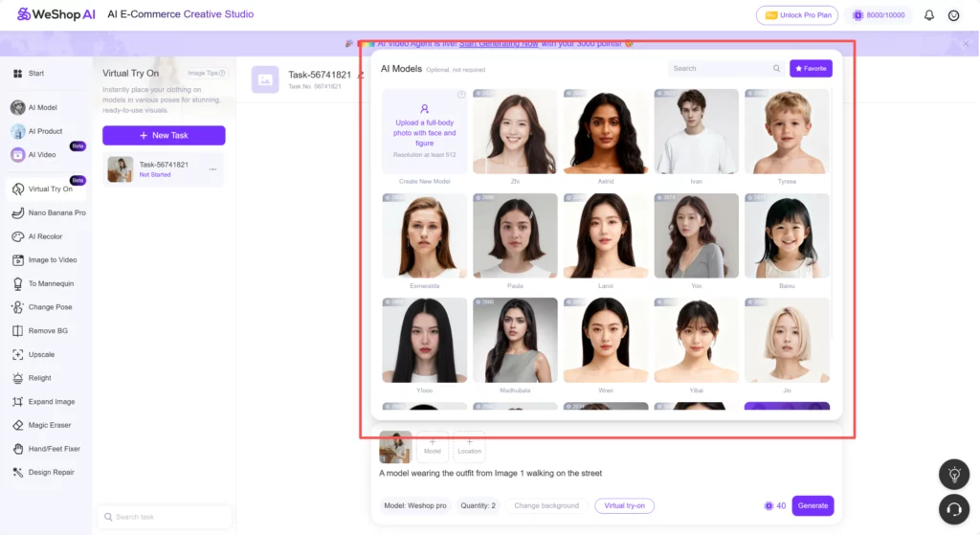This screenshot has height=535, width=980.
Task: Open options menu for Task-56741821
Action: pyautogui.click(x=213, y=169)
